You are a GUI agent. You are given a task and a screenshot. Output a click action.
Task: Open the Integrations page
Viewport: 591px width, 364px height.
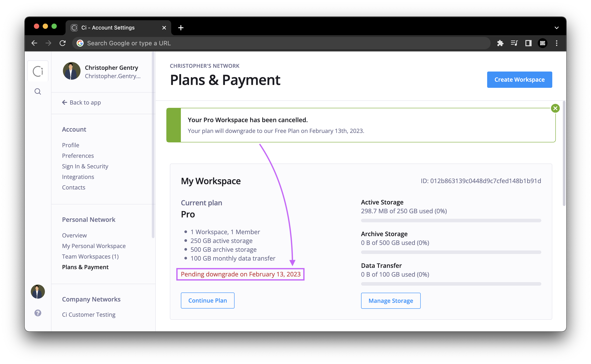78,177
